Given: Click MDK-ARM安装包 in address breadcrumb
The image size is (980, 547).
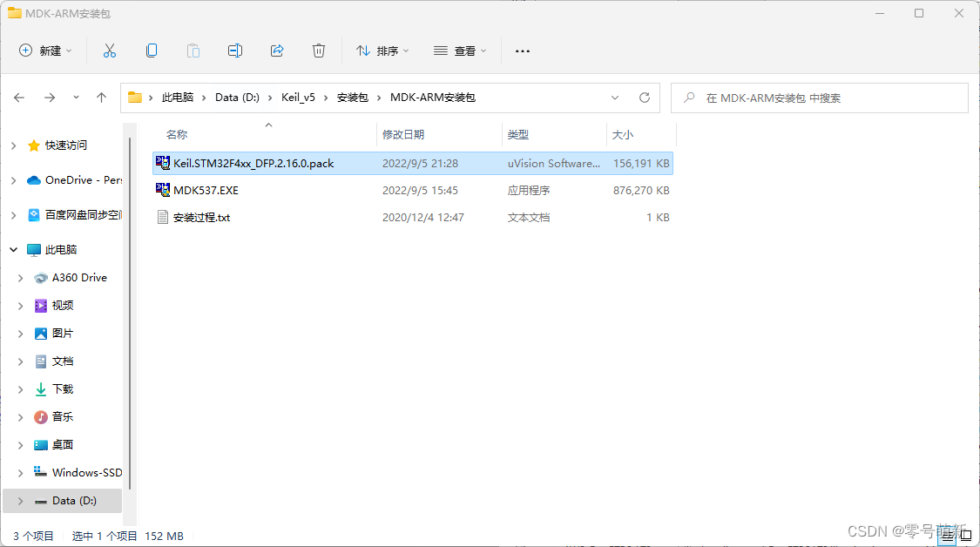Looking at the screenshot, I should [x=432, y=98].
